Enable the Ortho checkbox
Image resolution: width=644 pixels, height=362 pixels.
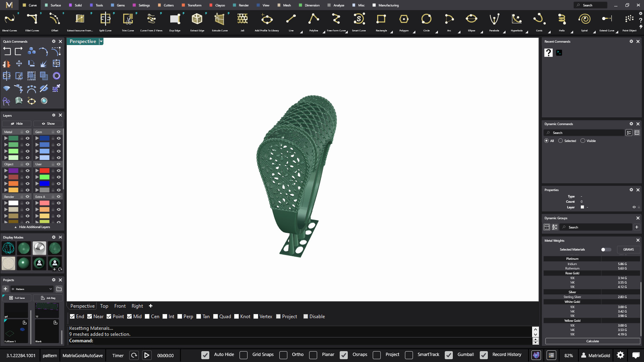(283, 355)
